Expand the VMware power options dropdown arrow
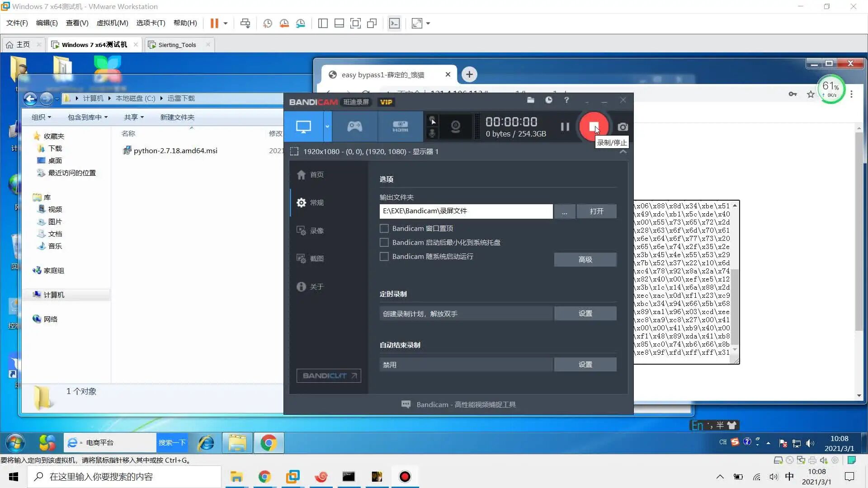The image size is (868, 488). click(x=226, y=23)
